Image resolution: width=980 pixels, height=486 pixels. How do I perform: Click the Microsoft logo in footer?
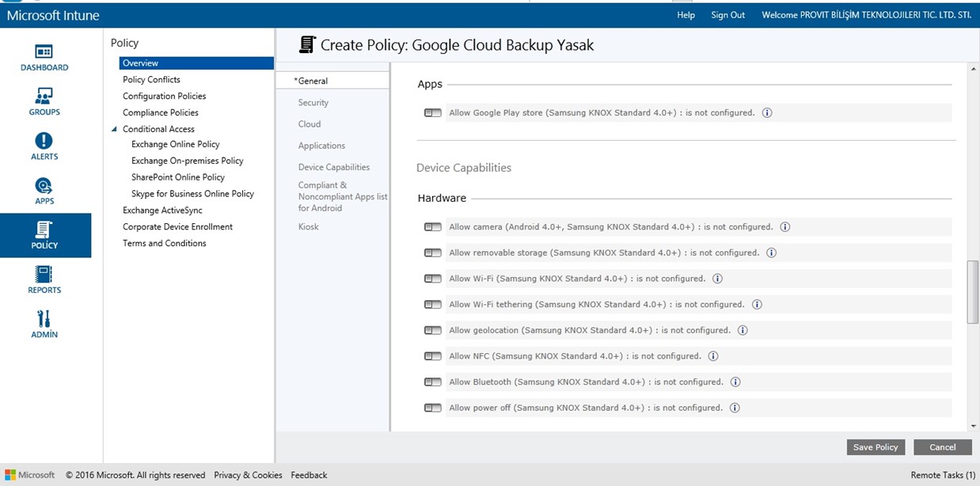(x=31, y=475)
